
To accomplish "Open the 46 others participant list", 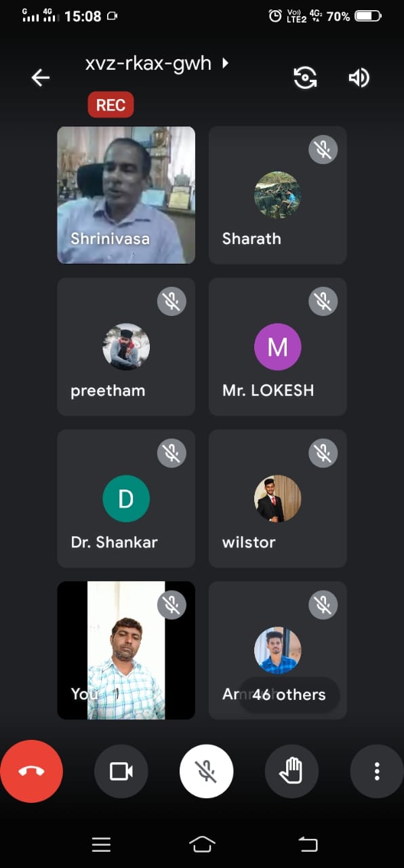I will pyautogui.click(x=289, y=694).
